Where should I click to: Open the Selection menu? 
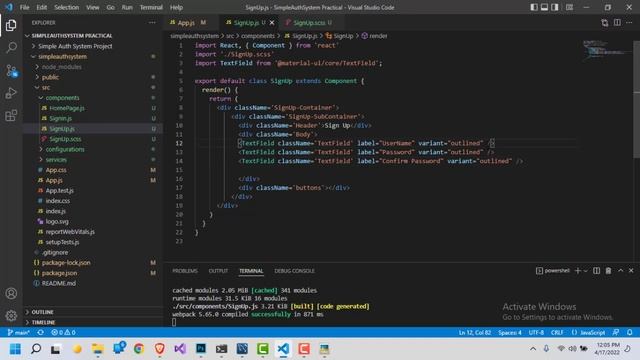pyautogui.click(x=66, y=7)
